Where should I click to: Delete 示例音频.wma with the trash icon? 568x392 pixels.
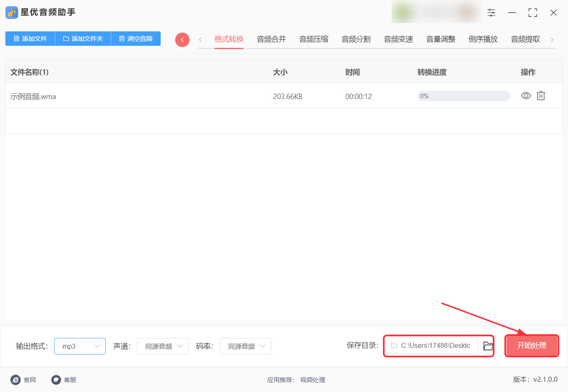[x=541, y=96]
